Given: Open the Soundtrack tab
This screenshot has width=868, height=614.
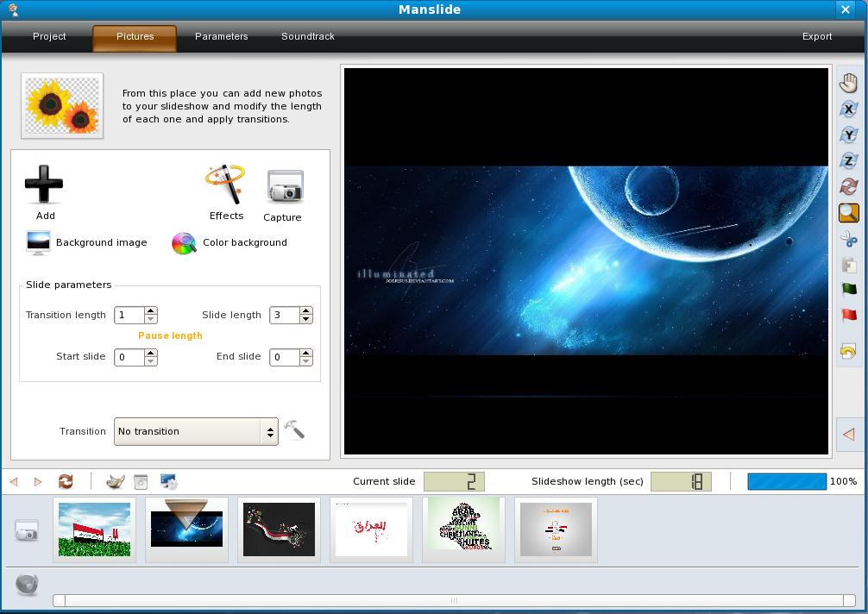Looking at the screenshot, I should pyautogui.click(x=308, y=36).
